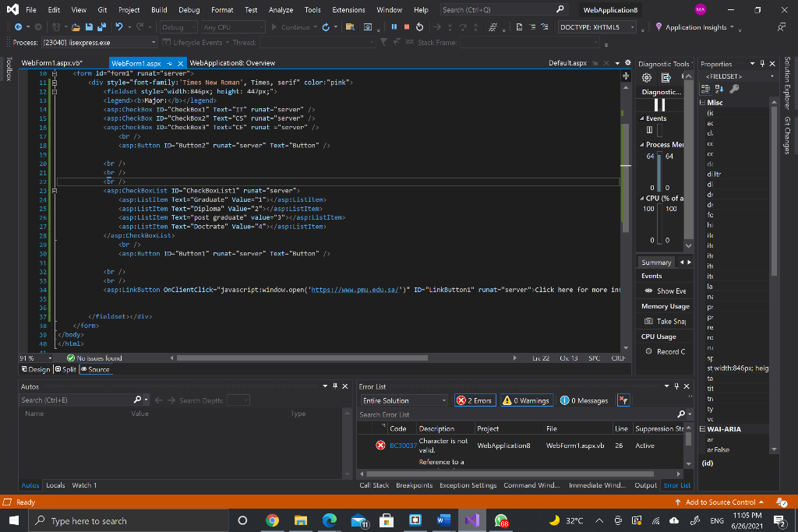Click the Stop Debugging red square icon

tap(407, 27)
